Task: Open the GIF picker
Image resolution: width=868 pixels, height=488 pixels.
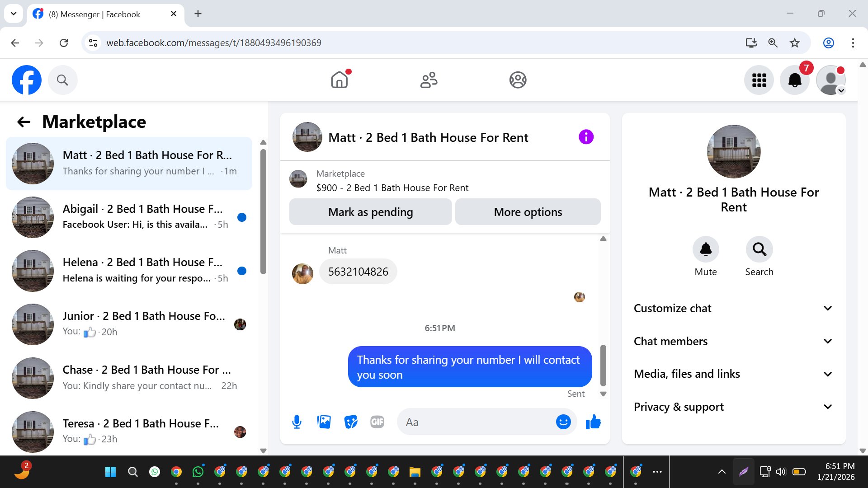Action: (377, 422)
